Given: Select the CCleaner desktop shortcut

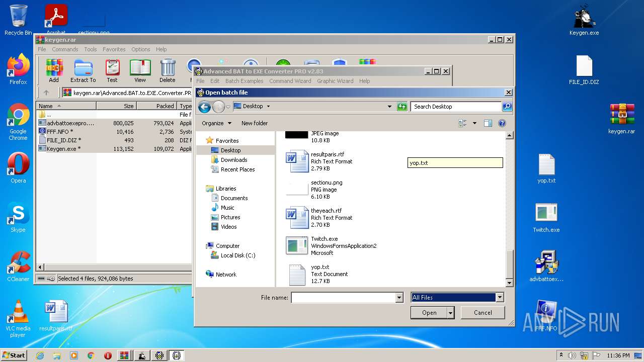Looking at the screenshot, I should (18, 266).
